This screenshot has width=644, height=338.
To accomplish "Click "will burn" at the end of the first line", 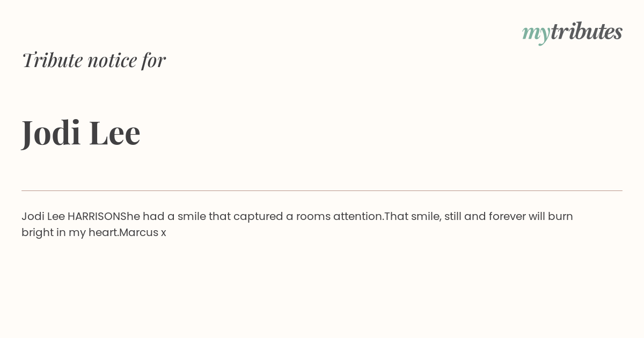I will point(551,217).
